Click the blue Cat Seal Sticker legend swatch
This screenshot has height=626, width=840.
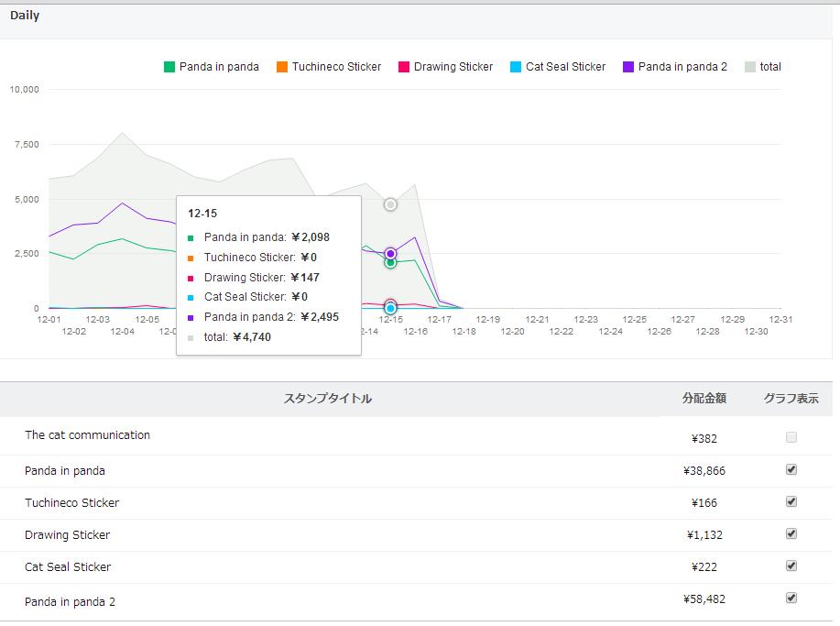point(516,67)
